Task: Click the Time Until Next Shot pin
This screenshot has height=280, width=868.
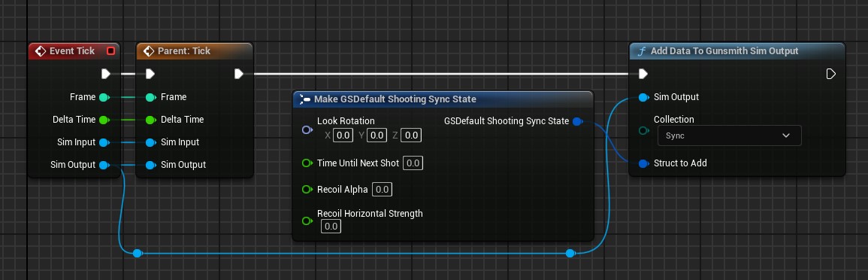Action: [307, 163]
